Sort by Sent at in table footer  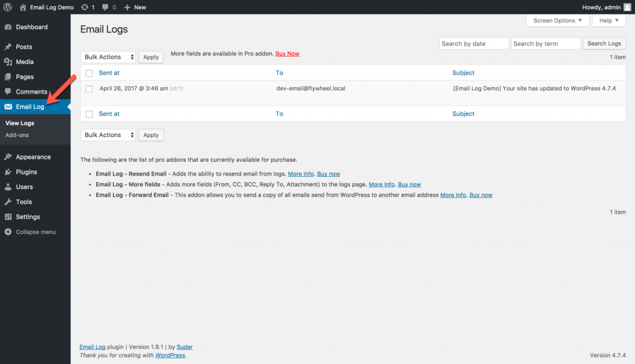coord(109,113)
